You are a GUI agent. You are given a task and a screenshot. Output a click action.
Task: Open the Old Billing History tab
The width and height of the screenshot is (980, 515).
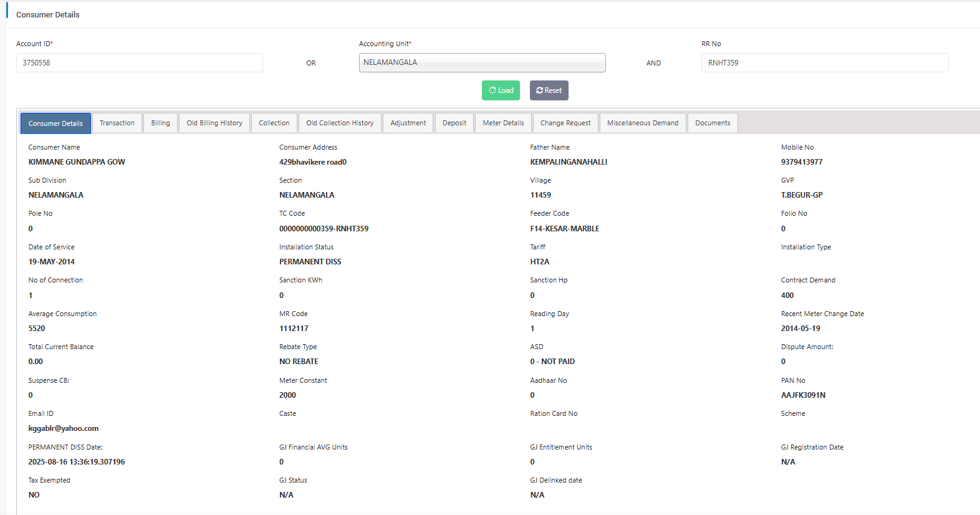click(x=214, y=123)
